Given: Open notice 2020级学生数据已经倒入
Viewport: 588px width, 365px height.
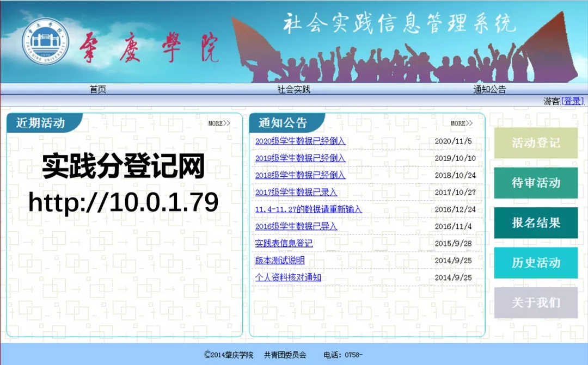Looking at the screenshot, I should click(300, 141).
